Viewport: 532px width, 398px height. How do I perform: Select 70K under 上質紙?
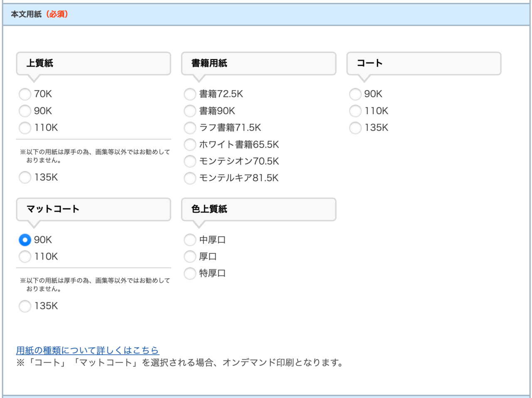25,94
